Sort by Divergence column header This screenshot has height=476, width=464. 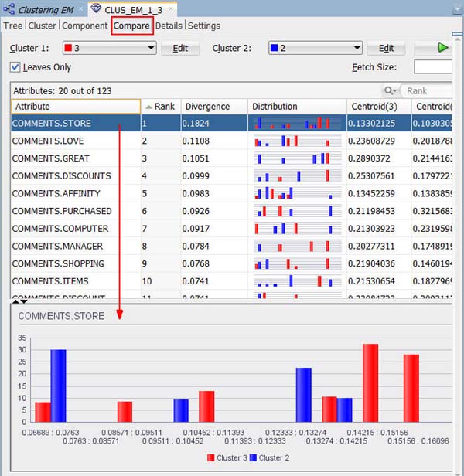point(214,107)
